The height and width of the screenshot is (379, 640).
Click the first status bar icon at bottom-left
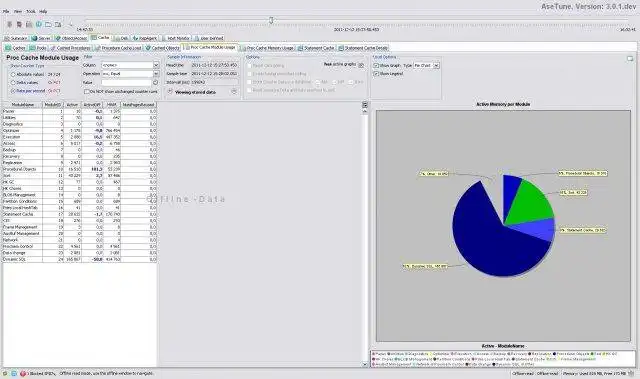coord(5,373)
